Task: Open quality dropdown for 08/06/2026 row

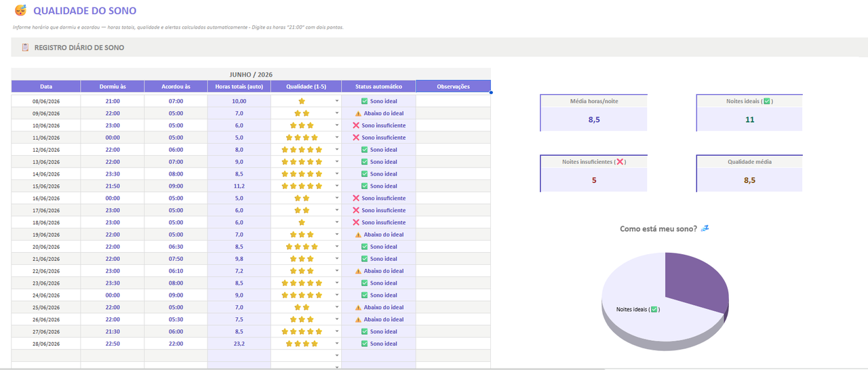Action: pos(336,101)
